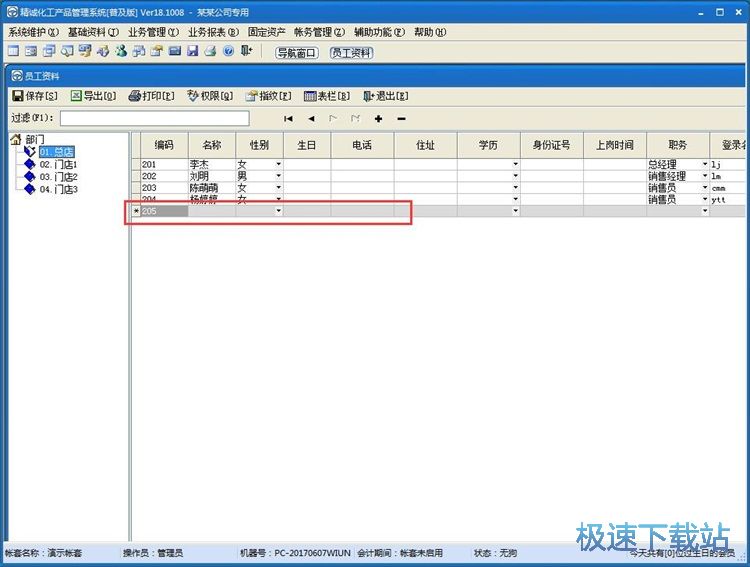Open the 业务管理 menu
Image resolution: width=750 pixels, height=567 pixels.
154,32
